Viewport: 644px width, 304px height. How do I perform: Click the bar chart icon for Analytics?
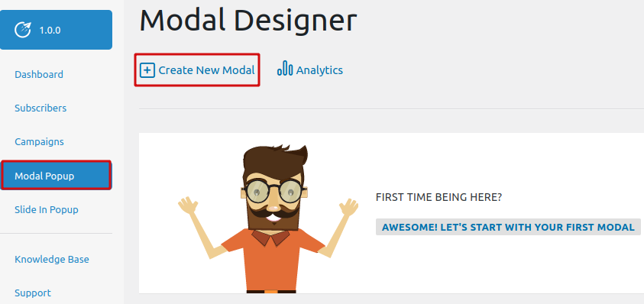[x=285, y=68]
